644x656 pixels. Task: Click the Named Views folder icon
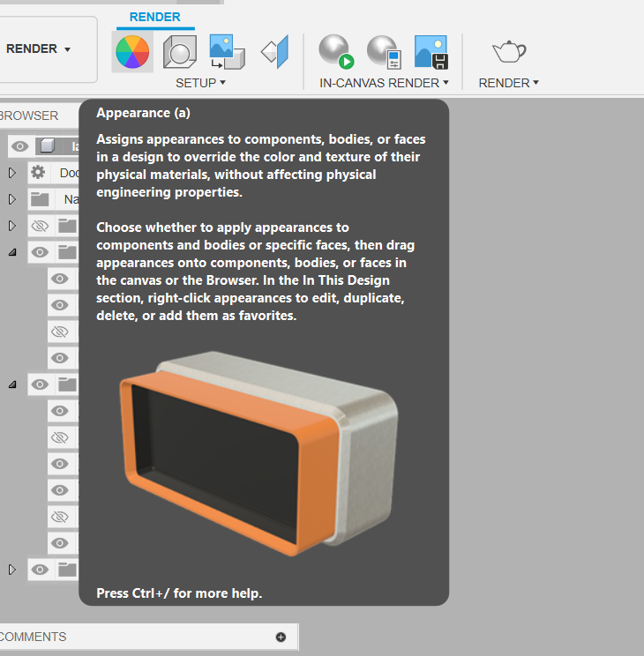pos(40,199)
